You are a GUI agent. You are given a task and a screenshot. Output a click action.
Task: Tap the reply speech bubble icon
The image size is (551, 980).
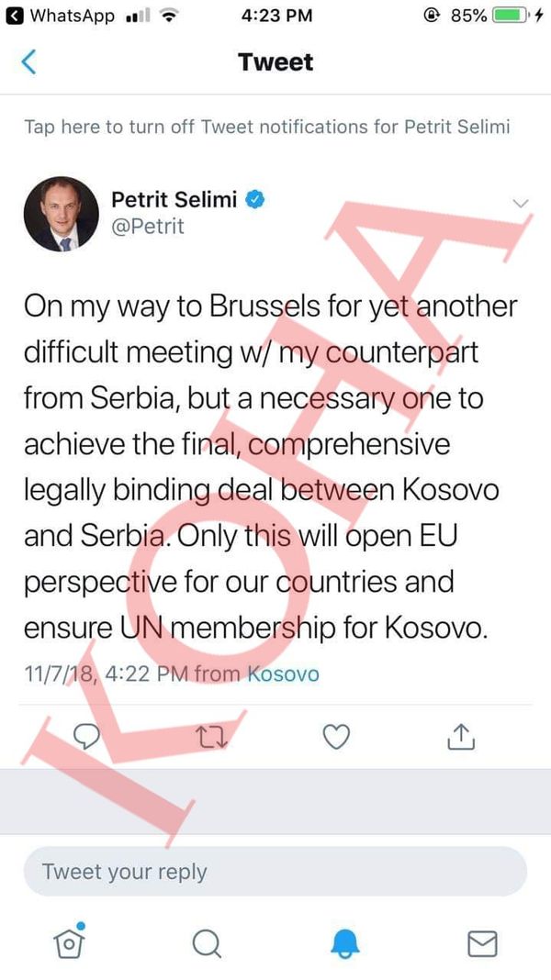[x=86, y=738]
